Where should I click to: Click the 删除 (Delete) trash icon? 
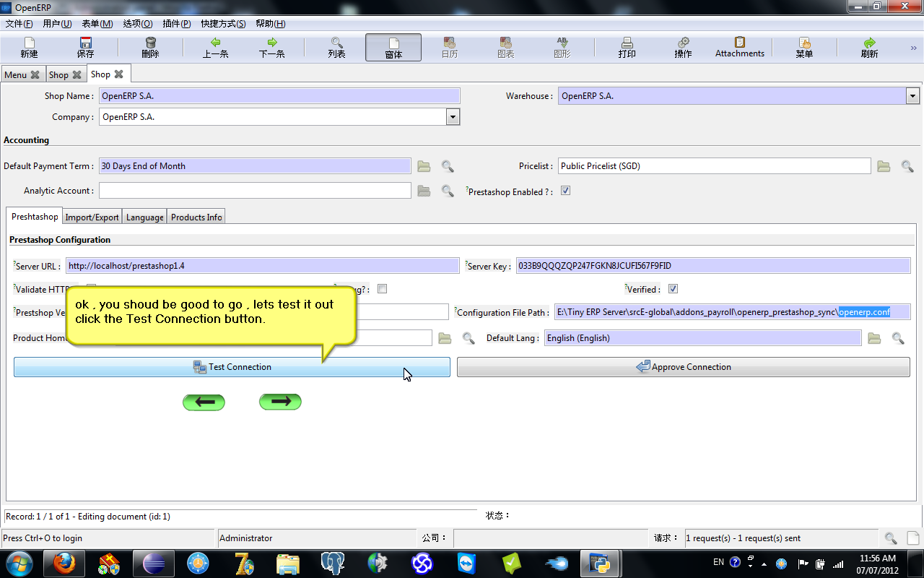point(150,48)
